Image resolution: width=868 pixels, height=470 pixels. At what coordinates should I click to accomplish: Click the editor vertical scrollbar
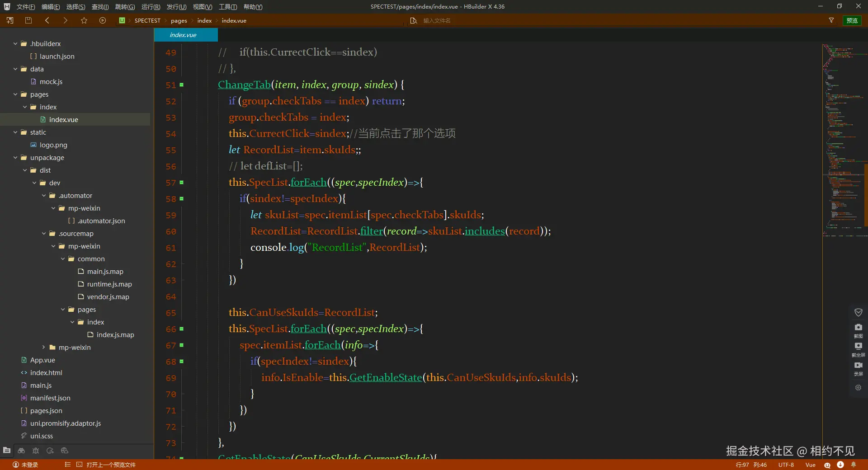pos(866,194)
